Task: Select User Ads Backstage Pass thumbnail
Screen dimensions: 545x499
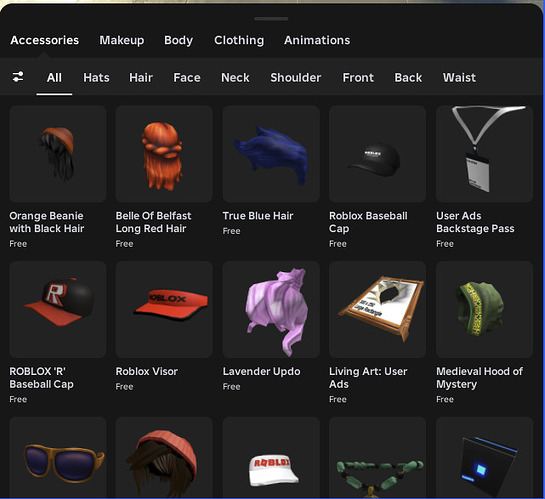Action: pos(485,154)
